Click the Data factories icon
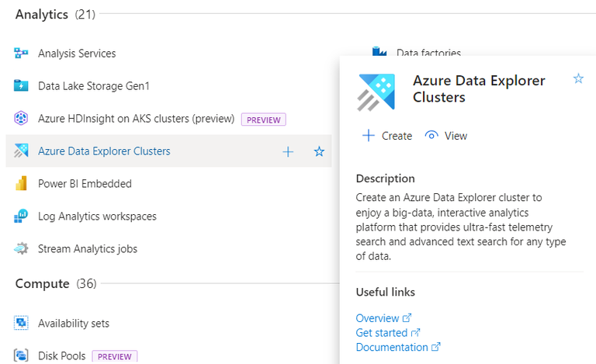 pyautogui.click(x=379, y=53)
